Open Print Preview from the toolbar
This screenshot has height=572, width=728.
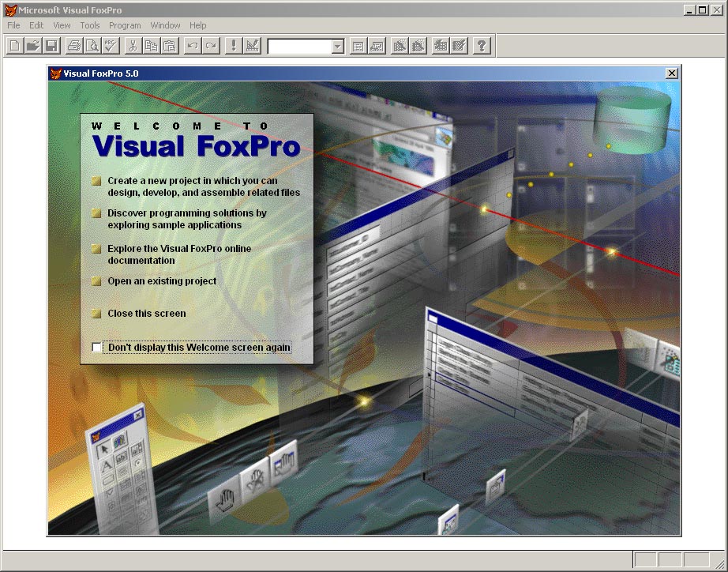pos(92,46)
